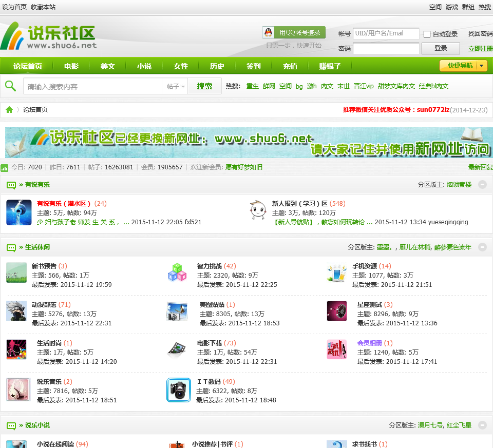
Task: Open 电影下载 film strip icon
Action: pos(177,349)
